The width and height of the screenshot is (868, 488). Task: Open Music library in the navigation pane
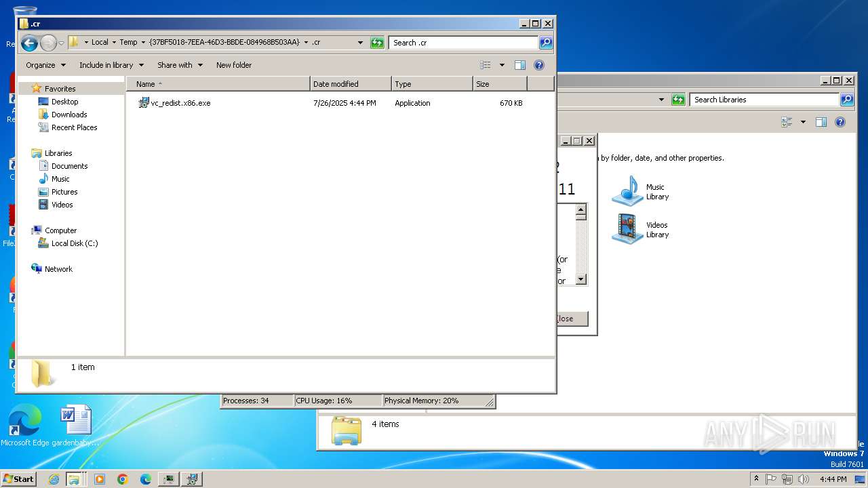click(x=60, y=179)
